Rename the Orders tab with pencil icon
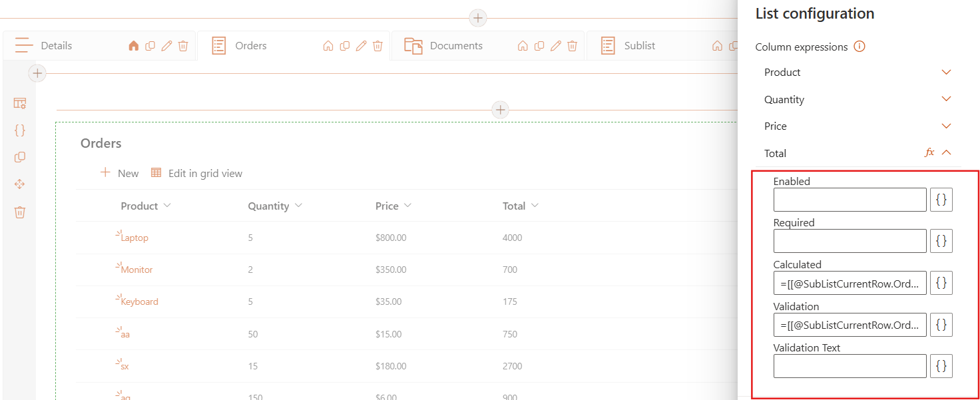This screenshot has width=980, height=400. (361, 46)
